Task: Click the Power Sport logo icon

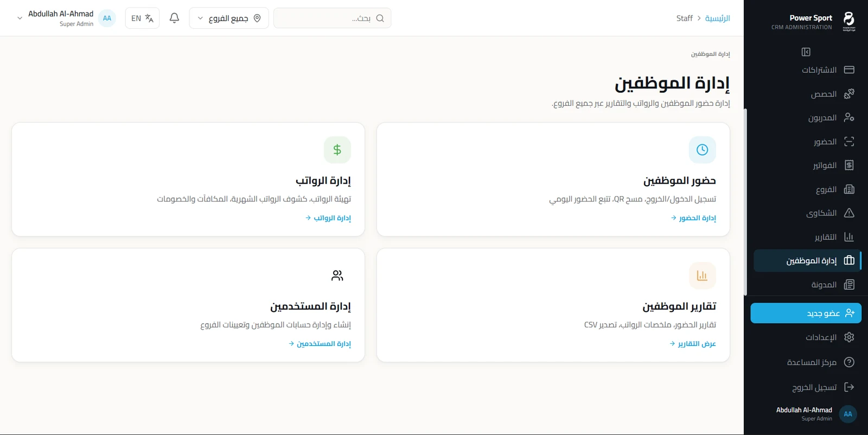Action: click(849, 21)
